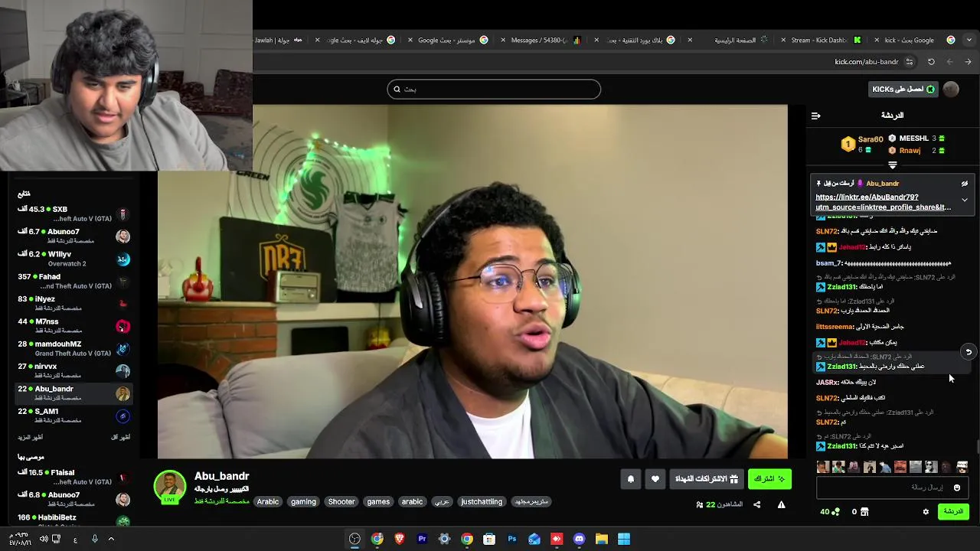Select the 'Shooter' tag
Viewport: 980px width, 551px height.
341,502
